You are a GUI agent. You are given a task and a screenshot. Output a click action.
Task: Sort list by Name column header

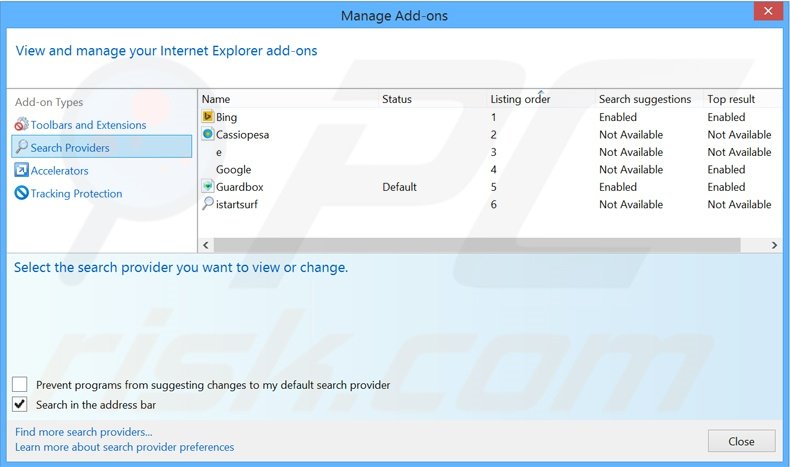click(x=215, y=99)
